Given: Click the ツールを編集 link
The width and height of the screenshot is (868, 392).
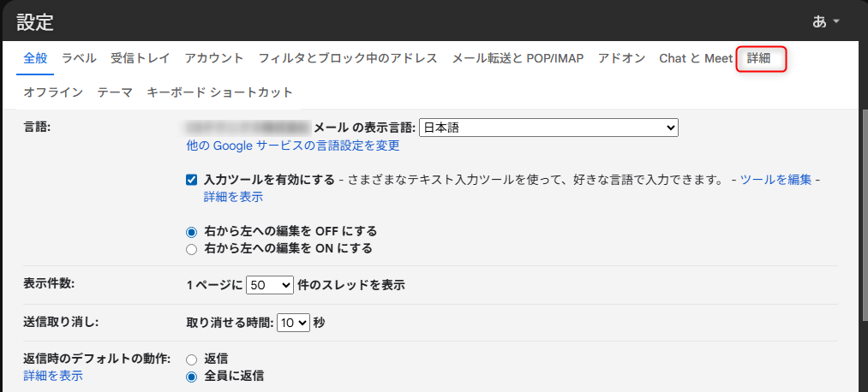Looking at the screenshot, I should [x=775, y=179].
